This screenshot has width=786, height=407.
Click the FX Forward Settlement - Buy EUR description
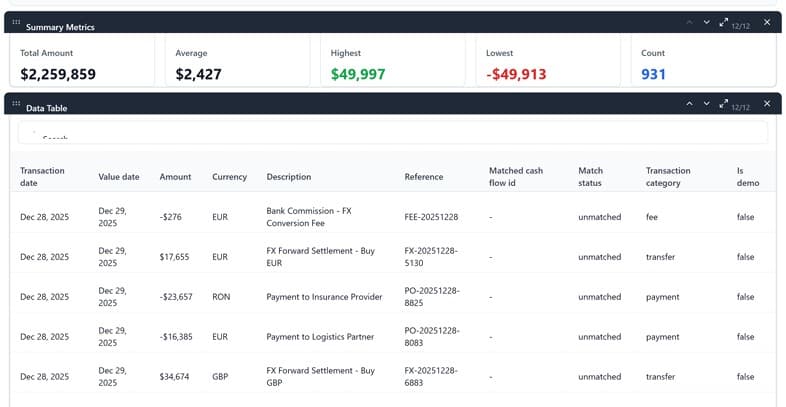point(320,257)
